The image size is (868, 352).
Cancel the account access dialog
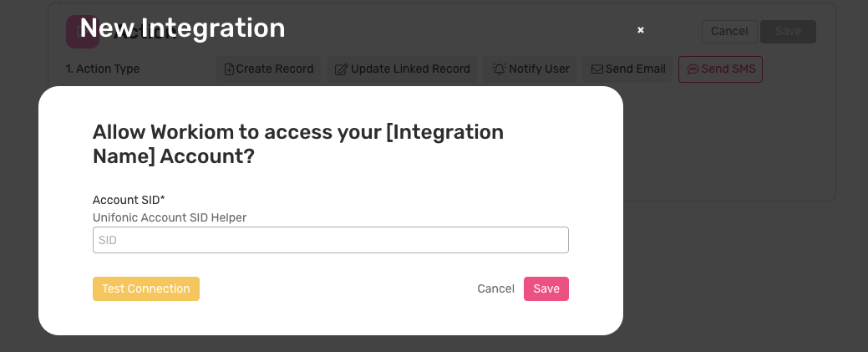click(x=496, y=288)
